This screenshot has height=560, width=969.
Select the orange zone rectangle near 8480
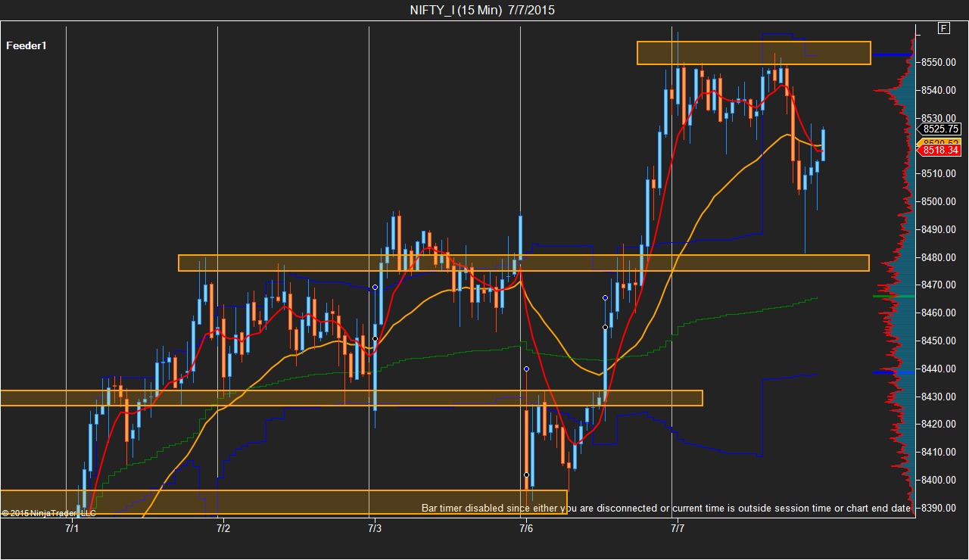tap(524, 263)
